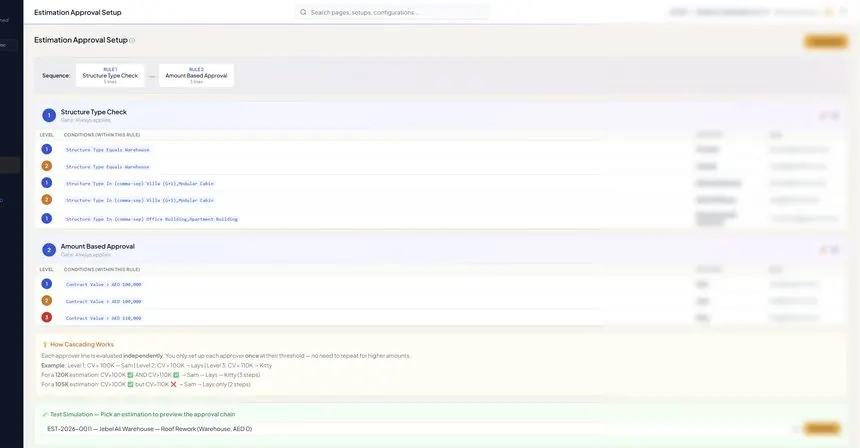Click the Structure Type Check rule header title

click(x=94, y=112)
